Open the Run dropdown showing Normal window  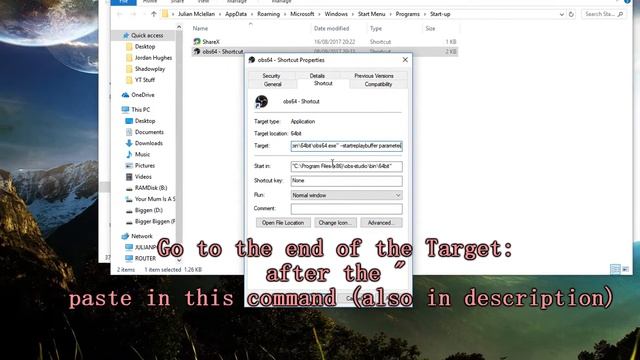pos(347,195)
